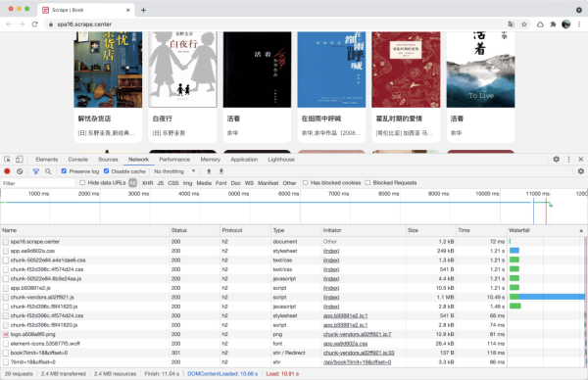The image size is (588, 380).
Task: Filter requests by XHR type
Action: (147, 183)
